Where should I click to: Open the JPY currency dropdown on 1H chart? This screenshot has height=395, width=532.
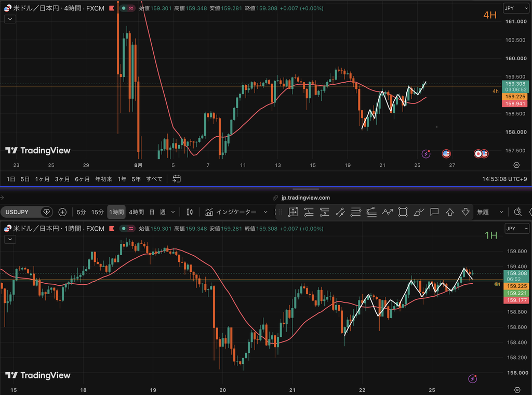[x=517, y=228]
